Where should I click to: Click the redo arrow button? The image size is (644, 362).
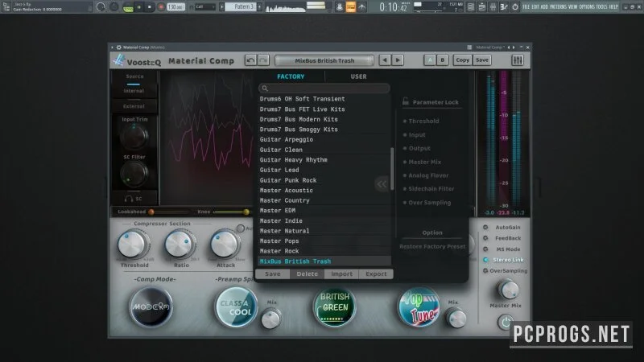point(263,60)
